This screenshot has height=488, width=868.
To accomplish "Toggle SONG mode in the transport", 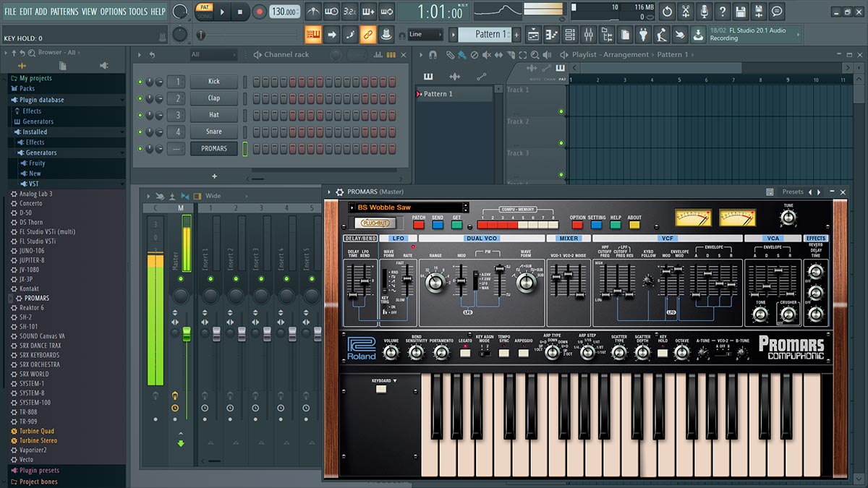I will (x=204, y=16).
